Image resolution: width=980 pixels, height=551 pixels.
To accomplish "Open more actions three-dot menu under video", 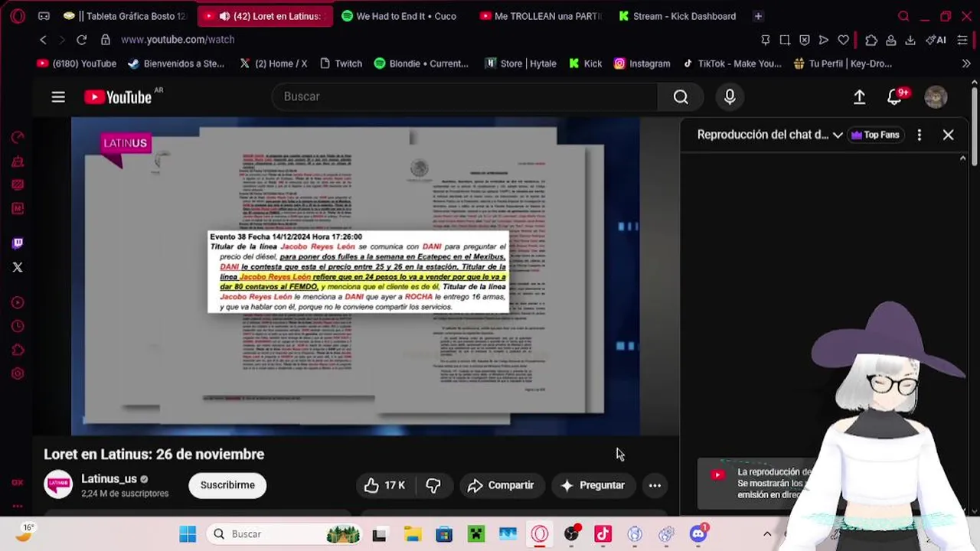I will (x=655, y=485).
